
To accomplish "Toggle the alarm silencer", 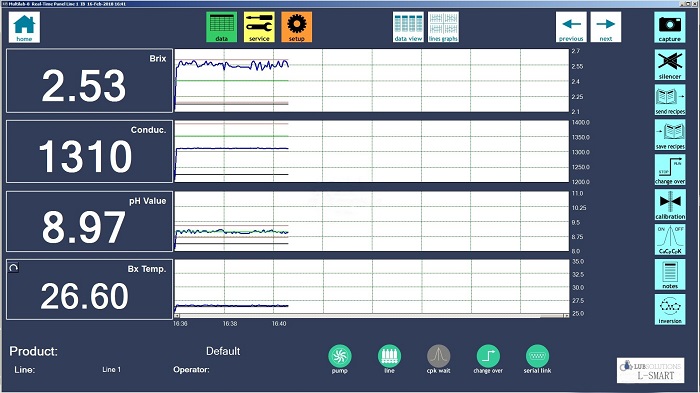I will click(670, 65).
